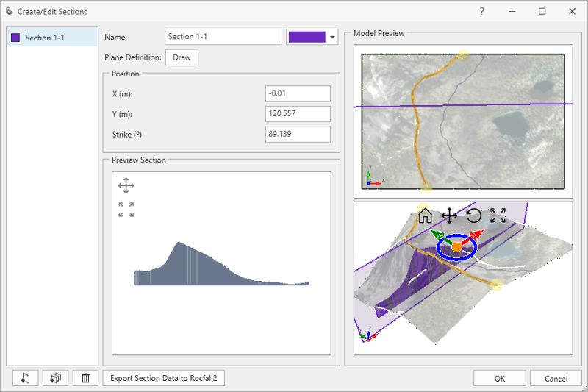The image size is (588, 392).
Task: Click the app icon in title bar
Action: 10,11
